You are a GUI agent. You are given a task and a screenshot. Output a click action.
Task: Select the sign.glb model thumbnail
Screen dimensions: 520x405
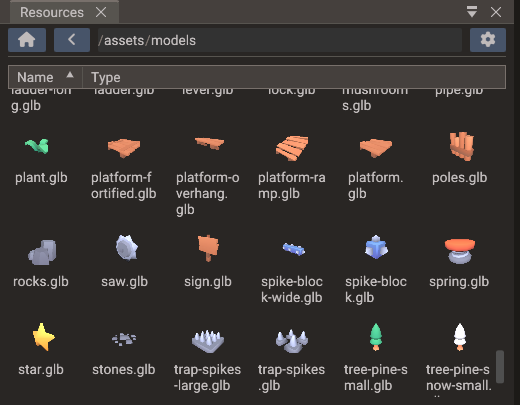pos(208,248)
